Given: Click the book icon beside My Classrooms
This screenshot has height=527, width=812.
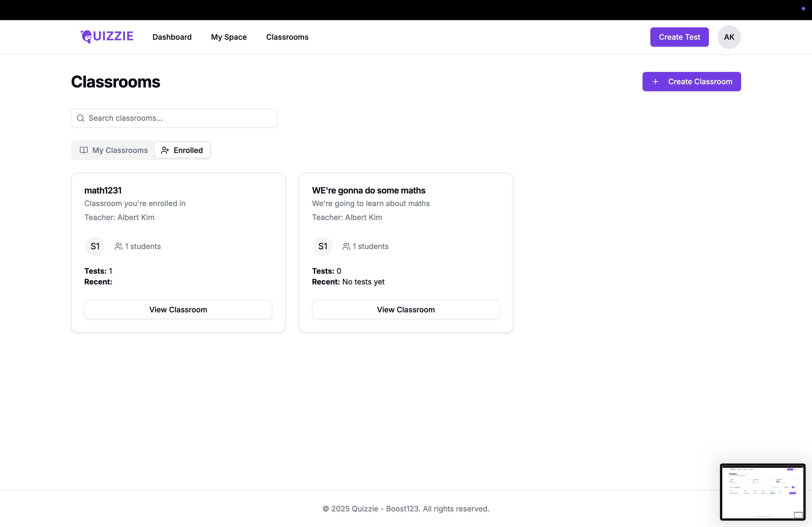Looking at the screenshot, I should coord(84,150).
